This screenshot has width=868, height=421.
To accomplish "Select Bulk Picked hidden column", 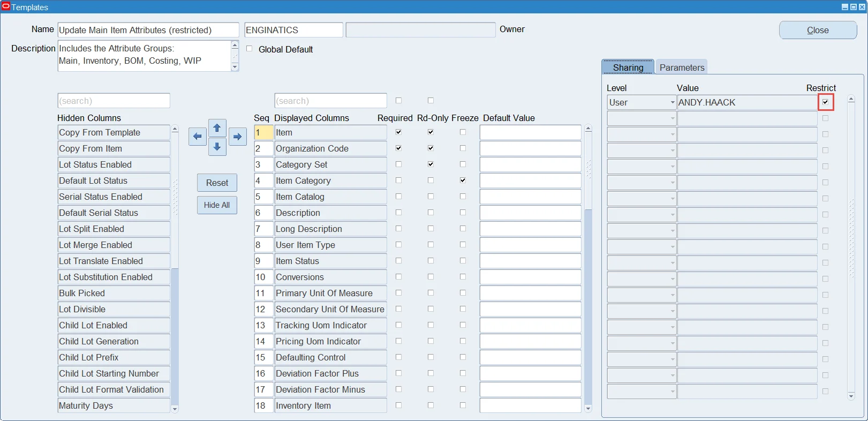I will [x=114, y=293].
